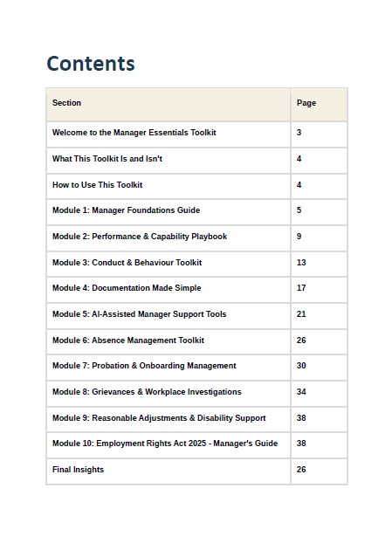Image resolution: width=392 pixels, height=557 pixels.
Task: Click page number 5 for Module 1
Action: 299,210
